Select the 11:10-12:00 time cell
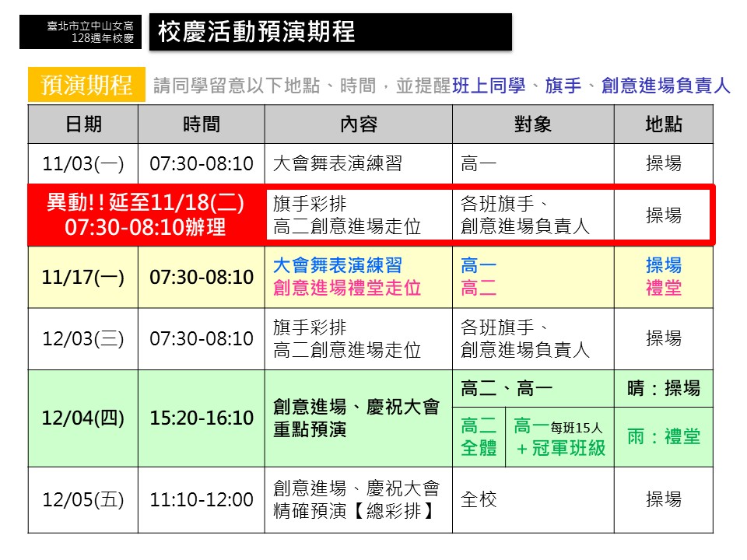This screenshot has width=747, height=560. 202,499
